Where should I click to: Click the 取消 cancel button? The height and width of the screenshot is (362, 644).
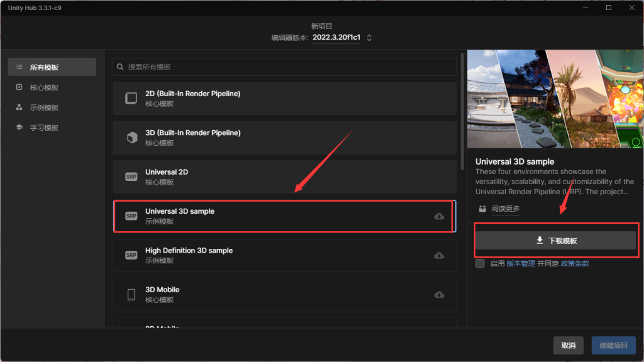click(x=569, y=345)
